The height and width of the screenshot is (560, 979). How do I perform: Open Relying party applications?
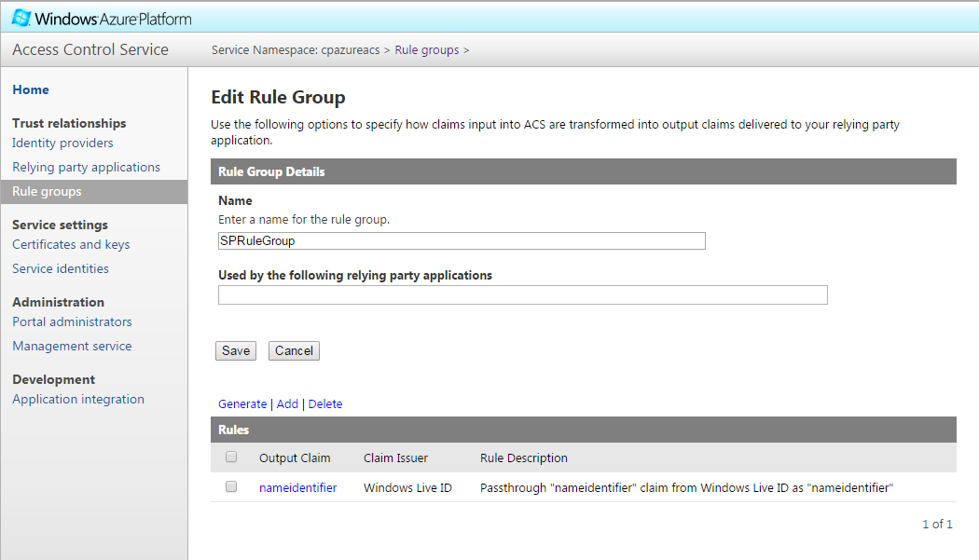[86, 168]
